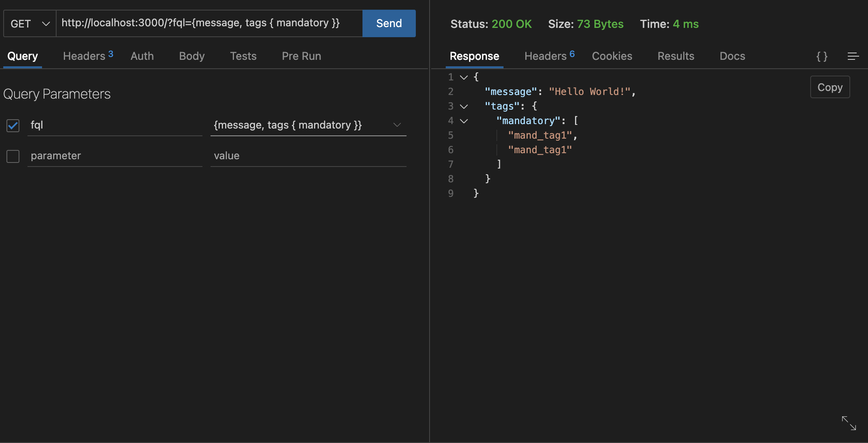Check the empty parameter row checkbox

pos(13,156)
